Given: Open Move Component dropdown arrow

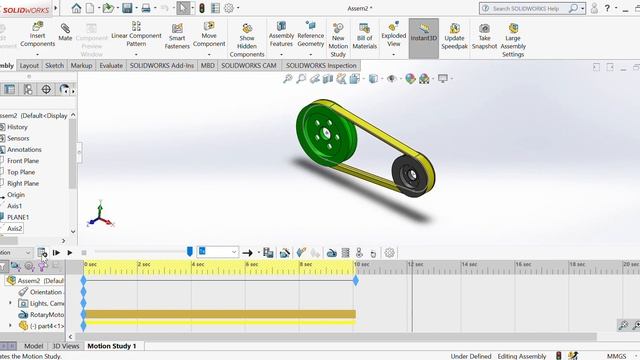Looking at the screenshot, I should click(209, 54).
